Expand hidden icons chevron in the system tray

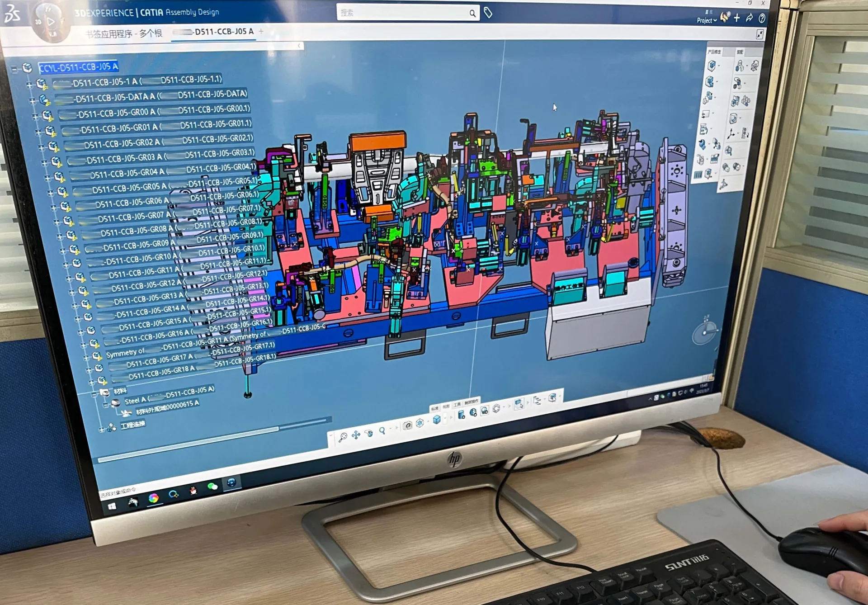coord(650,398)
